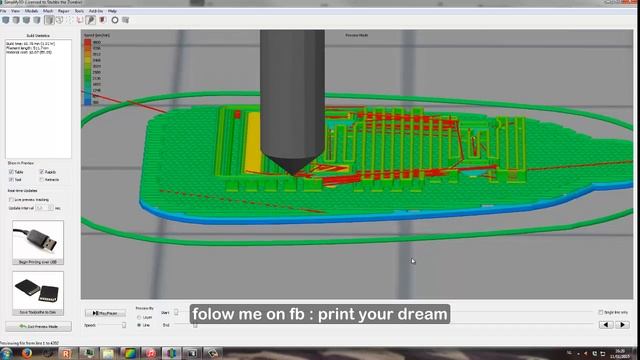Click the Play/Pause button
Image resolution: width=640 pixels, height=360 pixels.
tap(105, 313)
